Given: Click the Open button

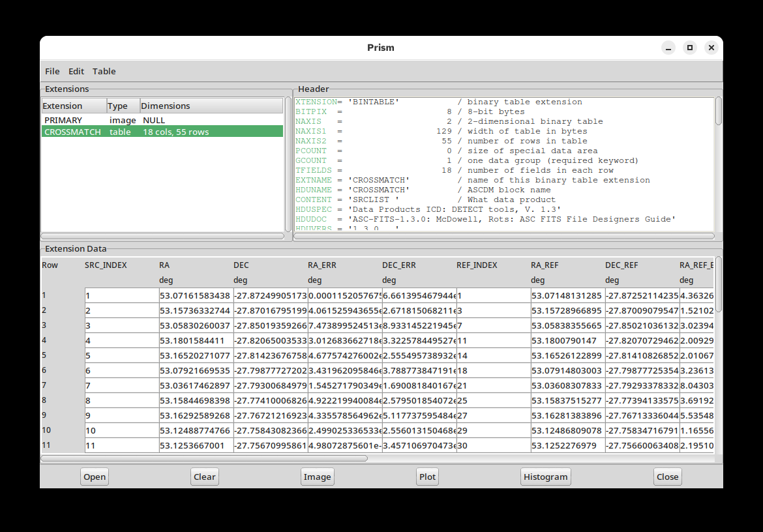Looking at the screenshot, I should 95,477.
